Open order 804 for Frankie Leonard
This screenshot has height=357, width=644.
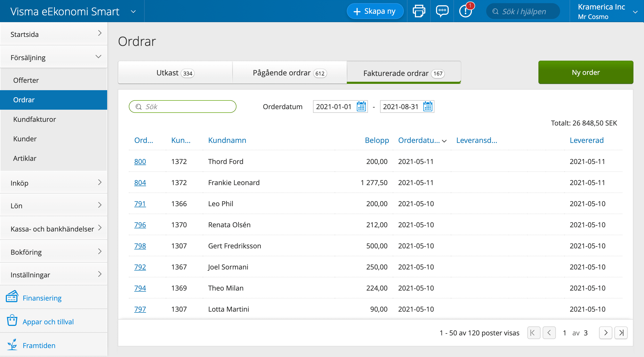[x=140, y=182]
